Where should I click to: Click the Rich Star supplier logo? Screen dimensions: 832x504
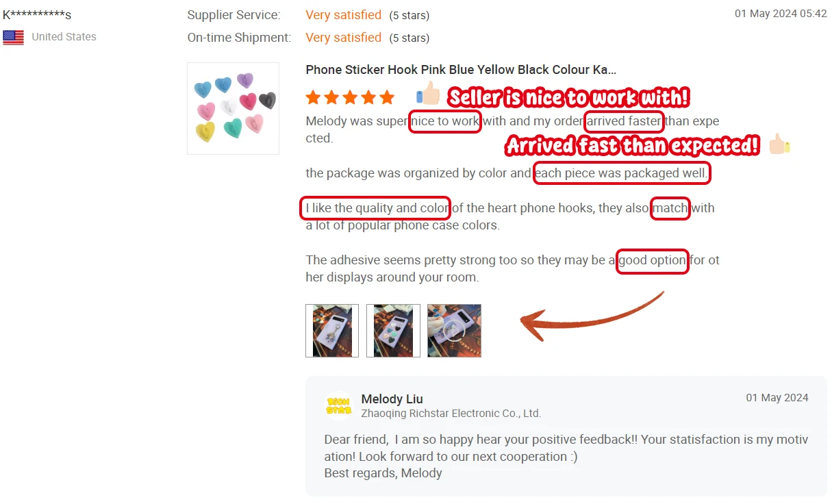point(338,405)
